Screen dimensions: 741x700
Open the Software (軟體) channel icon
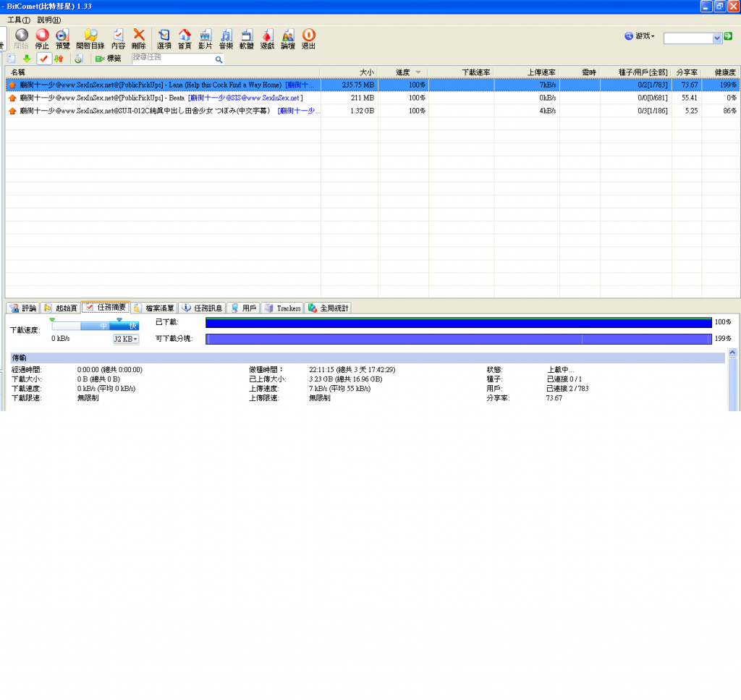[x=246, y=35]
